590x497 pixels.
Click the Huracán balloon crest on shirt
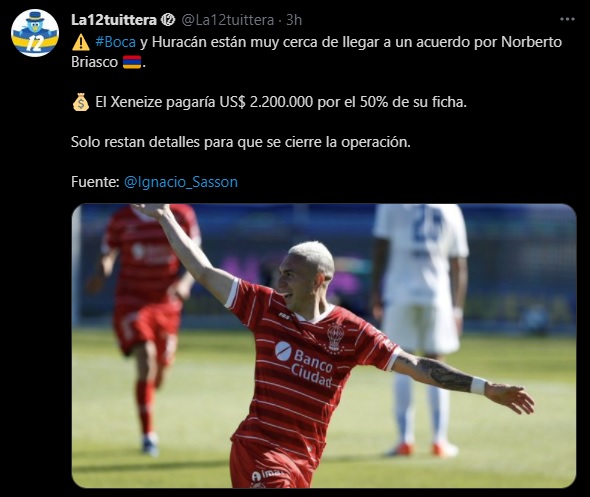pyautogui.click(x=336, y=337)
